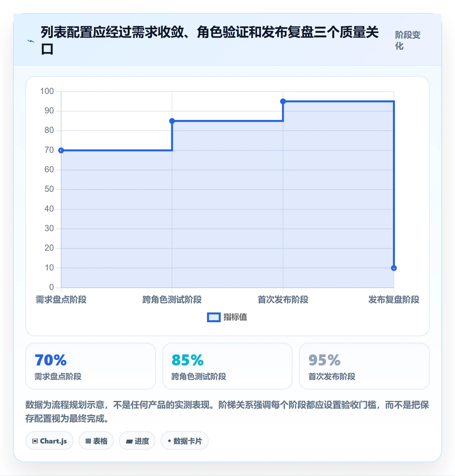Viewport: 455px width, 476px height.
Task: Click the x-axis label 发布复盘阶段
Action: (394, 299)
